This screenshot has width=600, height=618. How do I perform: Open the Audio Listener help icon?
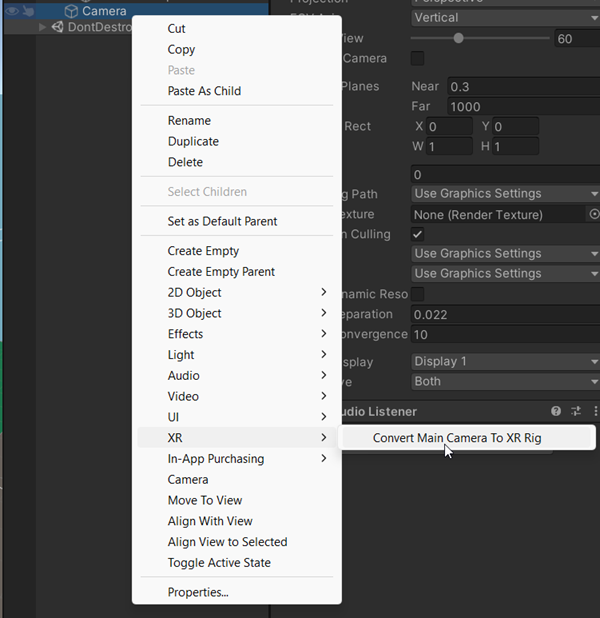pyautogui.click(x=556, y=411)
